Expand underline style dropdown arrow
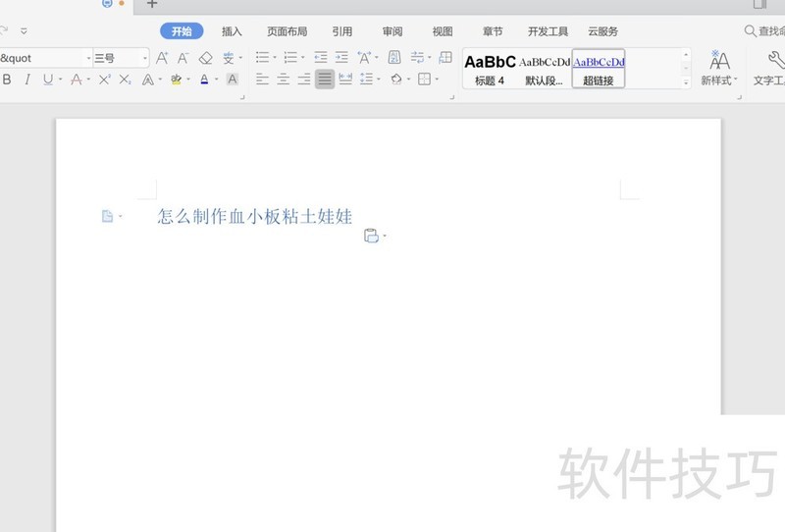 (61, 80)
